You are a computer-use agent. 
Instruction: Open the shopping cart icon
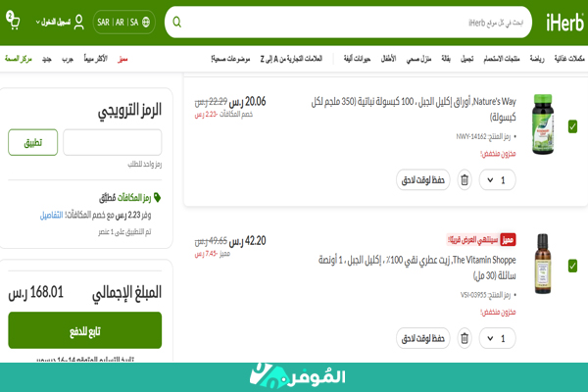[13, 21]
